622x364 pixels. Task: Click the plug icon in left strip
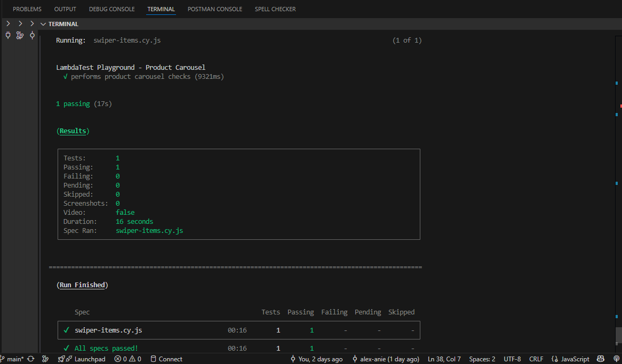coord(8,35)
